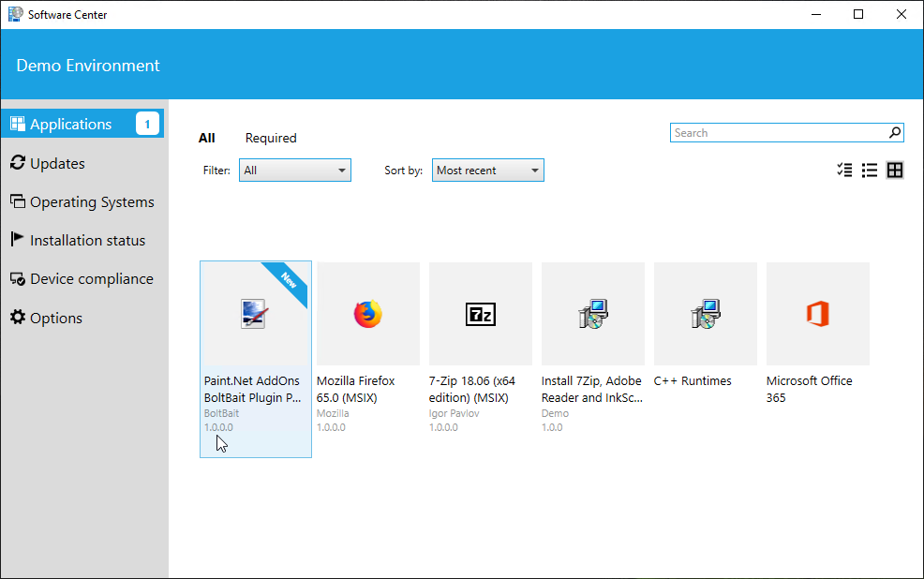
Task: View Installation status page
Action: pyautogui.click(x=87, y=240)
